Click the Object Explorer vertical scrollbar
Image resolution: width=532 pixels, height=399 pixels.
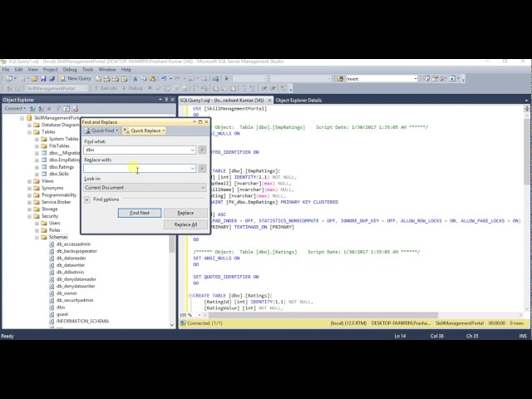click(x=172, y=244)
